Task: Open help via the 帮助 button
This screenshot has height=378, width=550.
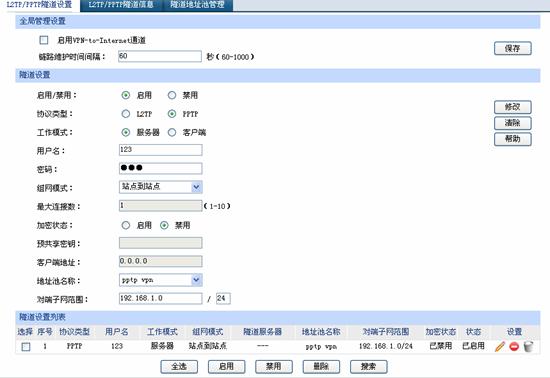Action: (x=512, y=139)
